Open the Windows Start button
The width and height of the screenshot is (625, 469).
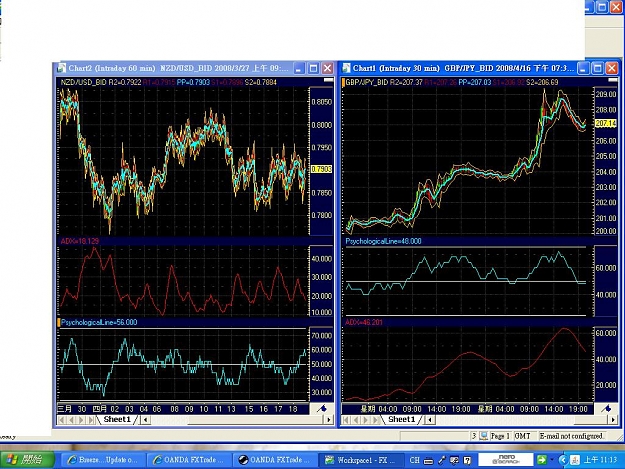(27, 460)
